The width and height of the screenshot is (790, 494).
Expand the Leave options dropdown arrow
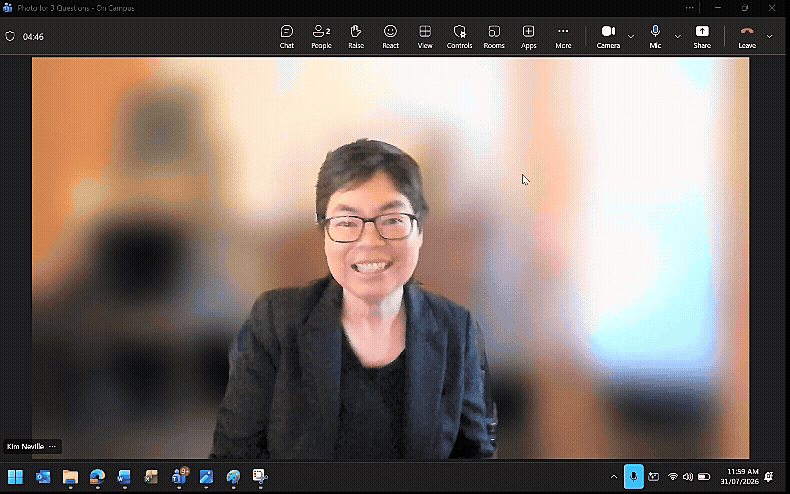click(x=769, y=36)
